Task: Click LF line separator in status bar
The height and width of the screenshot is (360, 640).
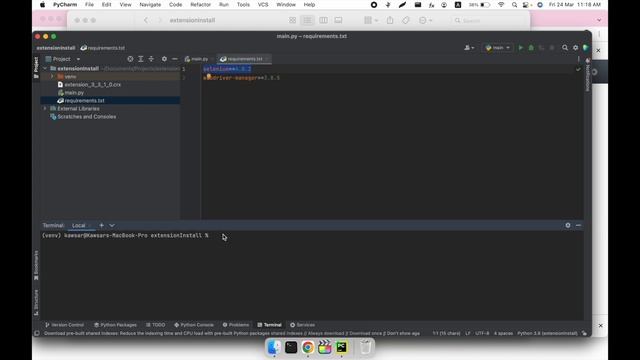Action: [468, 333]
